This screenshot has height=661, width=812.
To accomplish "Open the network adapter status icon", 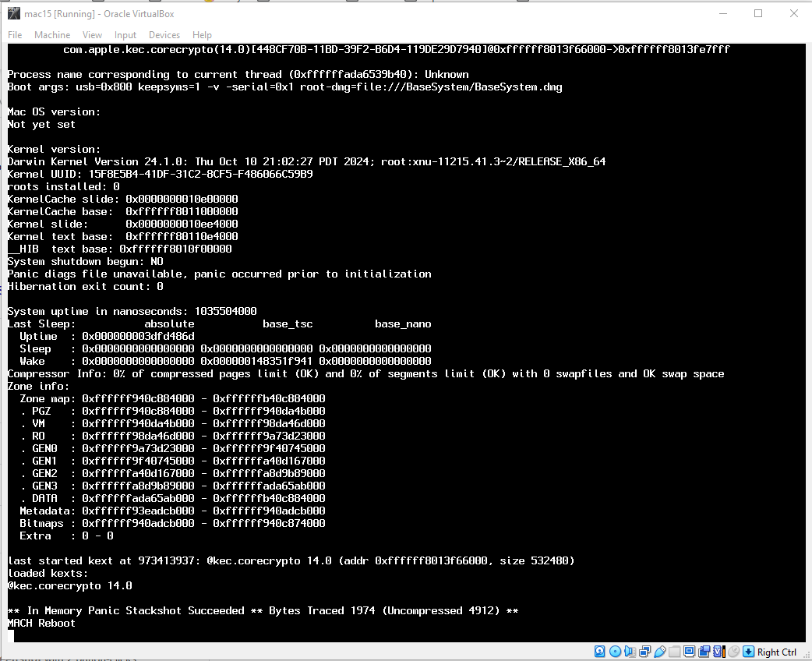I will pyautogui.click(x=644, y=652).
